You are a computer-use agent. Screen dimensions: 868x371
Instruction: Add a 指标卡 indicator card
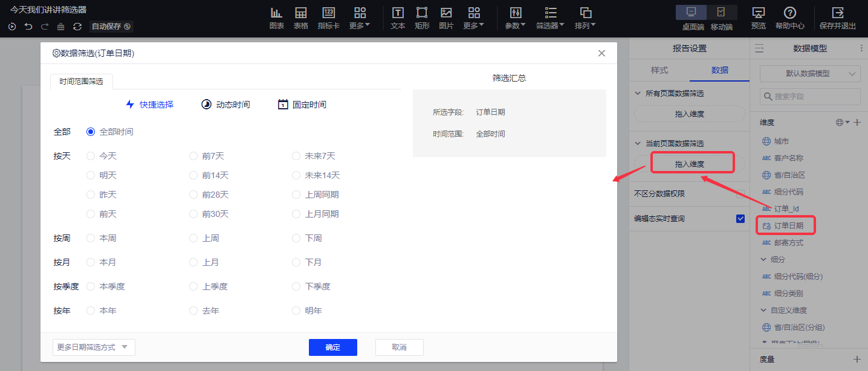coord(328,18)
